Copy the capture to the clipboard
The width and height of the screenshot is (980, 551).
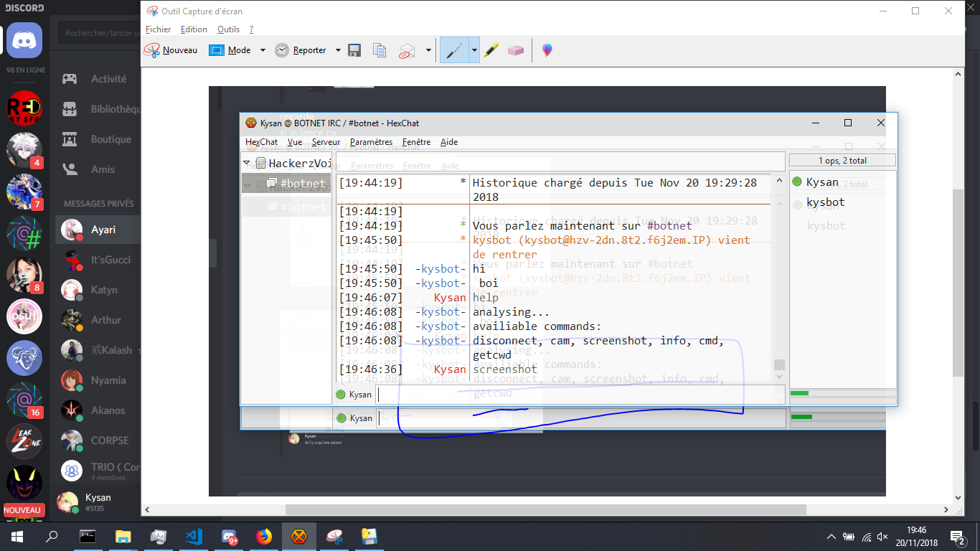click(x=380, y=50)
